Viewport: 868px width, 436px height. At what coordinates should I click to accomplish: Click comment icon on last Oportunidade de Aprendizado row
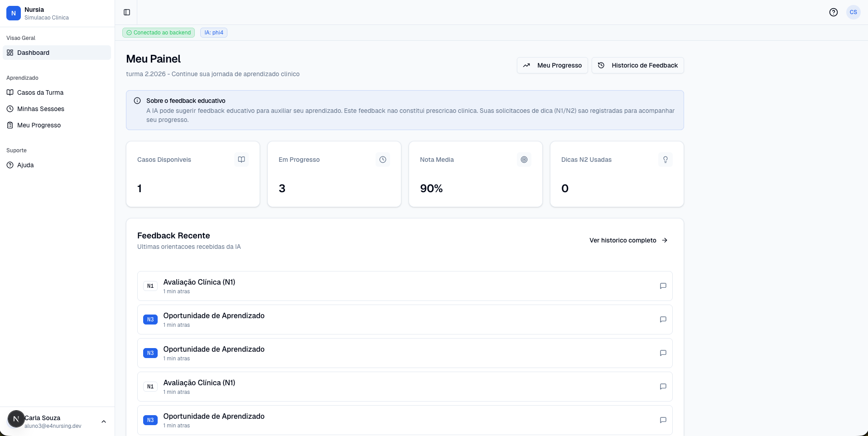click(x=663, y=420)
